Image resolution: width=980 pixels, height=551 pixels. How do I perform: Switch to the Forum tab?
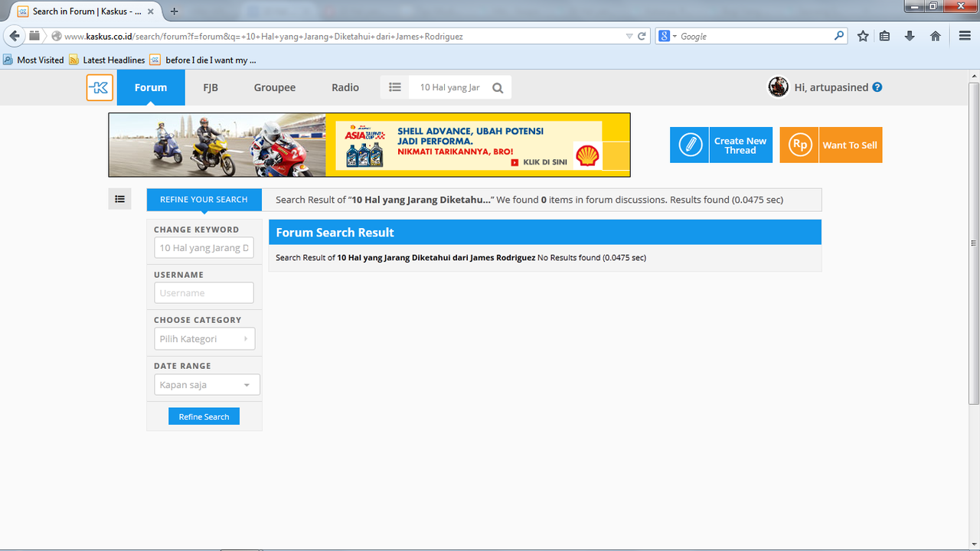coord(151,87)
